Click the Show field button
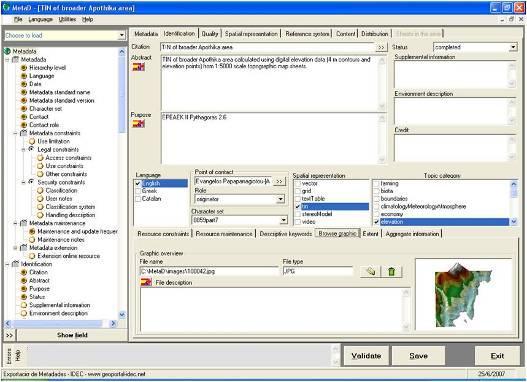The width and height of the screenshot is (527, 382). point(72,335)
